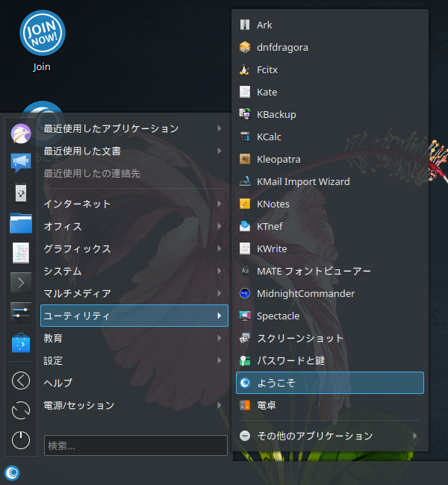Click the Spectacle screenshot icon
Viewport: 448px width, 485px height.
pos(245,316)
